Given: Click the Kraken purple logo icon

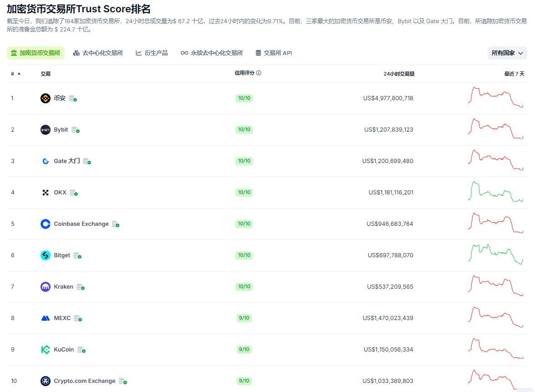Looking at the screenshot, I should (46, 287).
